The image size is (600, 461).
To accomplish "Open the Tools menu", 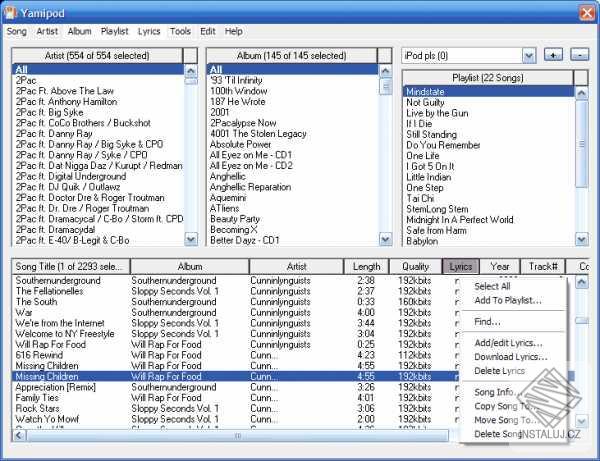I will click(180, 31).
